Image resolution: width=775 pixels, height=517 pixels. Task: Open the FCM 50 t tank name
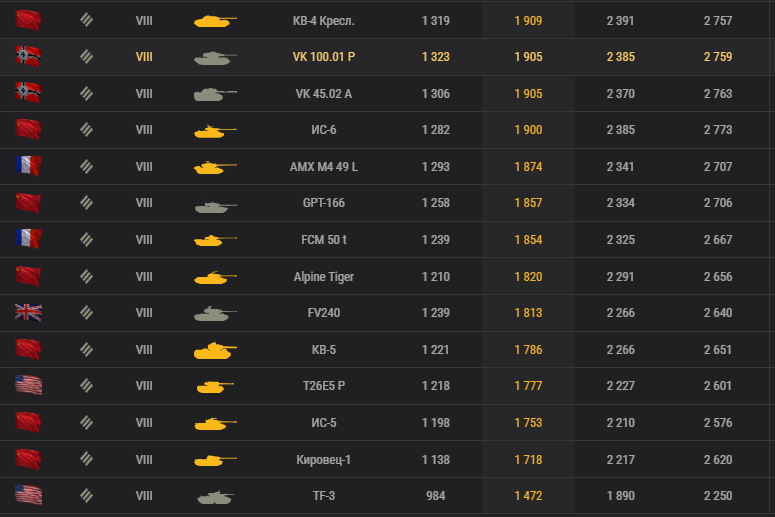pyautogui.click(x=324, y=240)
